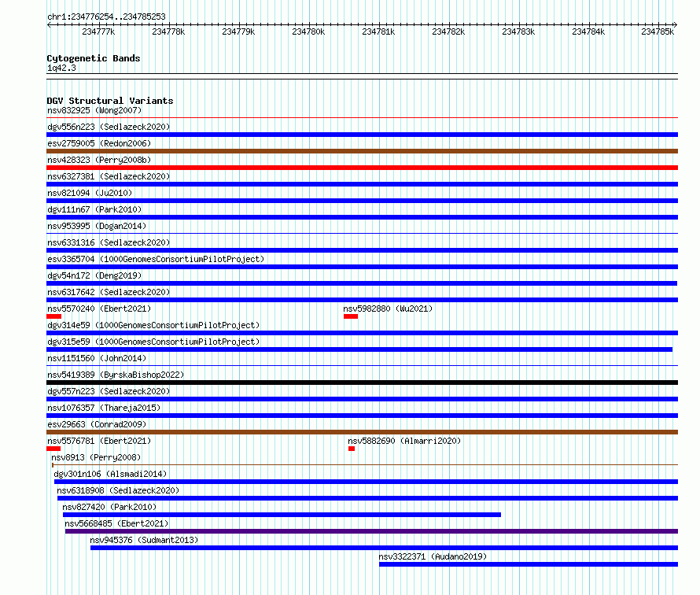700x595 pixels.
Task: Click the black bar under nsv5419389
Action: coord(362,382)
